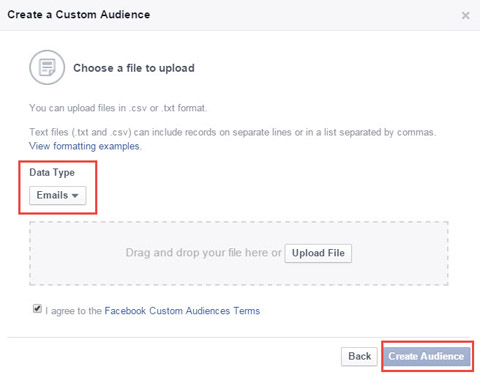Screen dimensions: 480x375
Task: Click the 'You can upload files in .csv or .txt format.' text
Action: tap(118, 108)
